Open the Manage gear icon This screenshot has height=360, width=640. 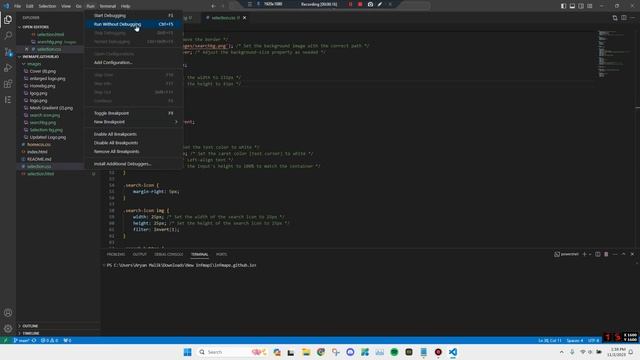coord(8,328)
